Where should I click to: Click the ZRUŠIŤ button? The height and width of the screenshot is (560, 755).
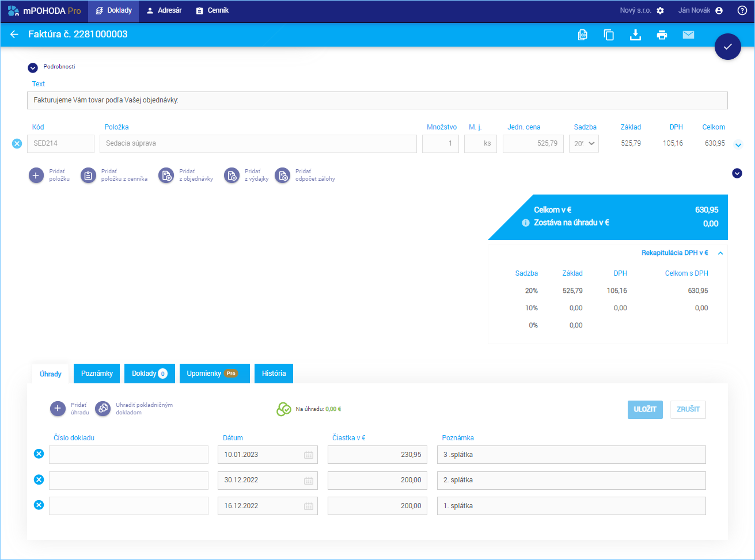pyautogui.click(x=688, y=409)
